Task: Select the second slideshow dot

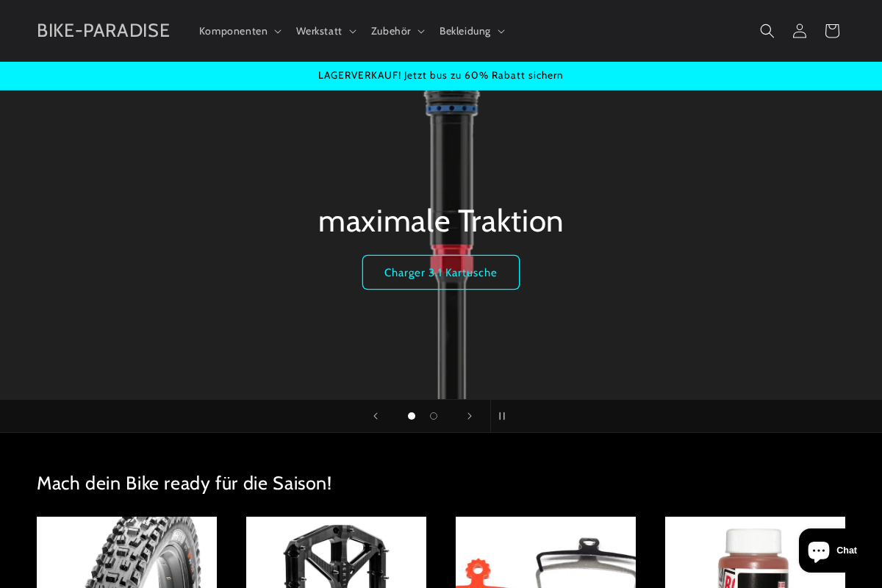Action: tap(434, 416)
